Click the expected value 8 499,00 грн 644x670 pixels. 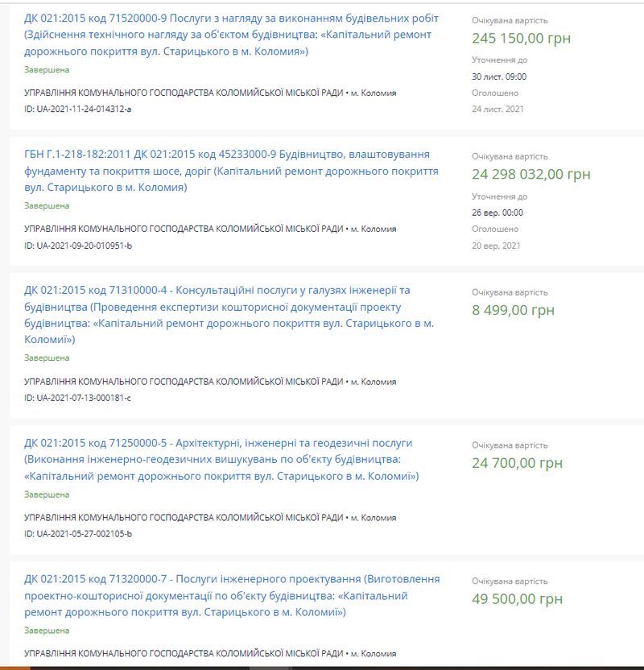(513, 310)
